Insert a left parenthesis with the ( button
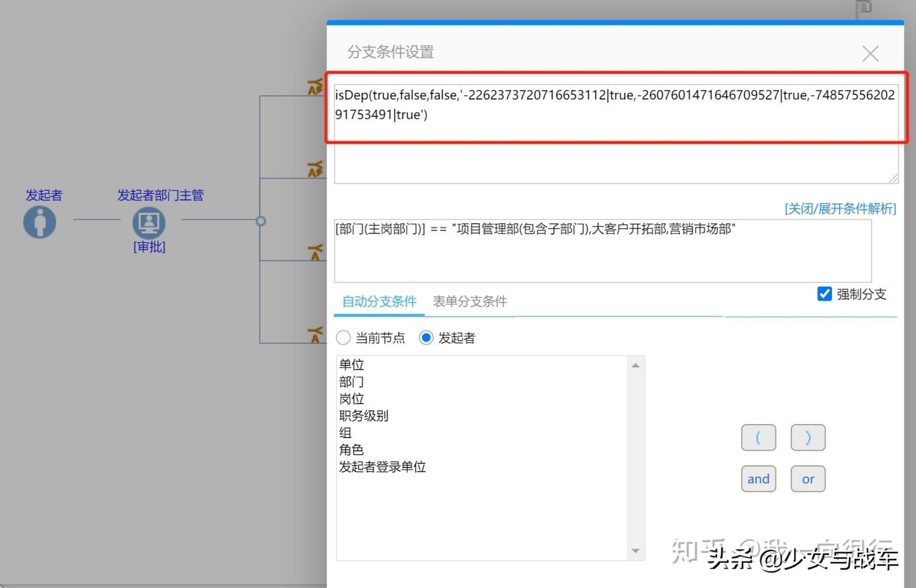The width and height of the screenshot is (916, 588). click(x=758, y=437)
